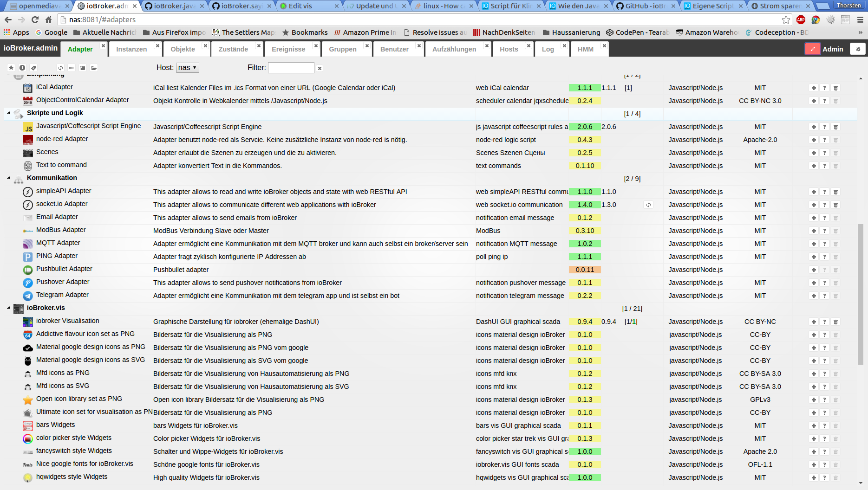Collapse the Skripte und Logik group
The image size is (868, 490).
pyautogui.click(x=8, y=113)
